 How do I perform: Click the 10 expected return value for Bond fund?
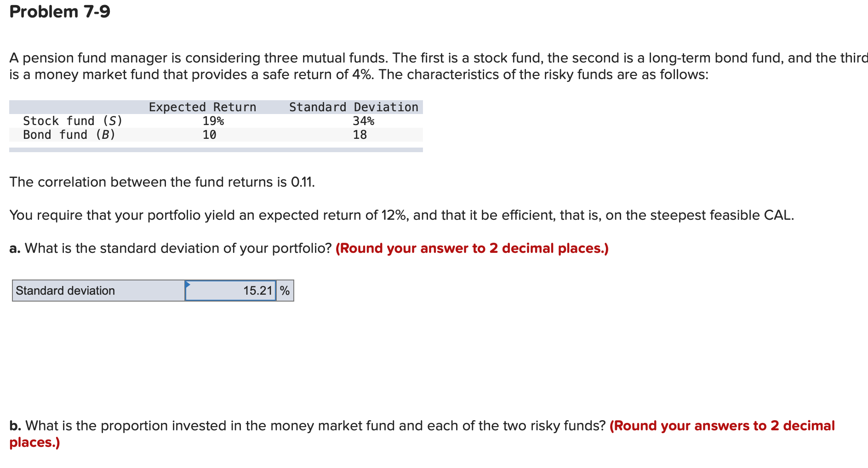tap(209, 135)
